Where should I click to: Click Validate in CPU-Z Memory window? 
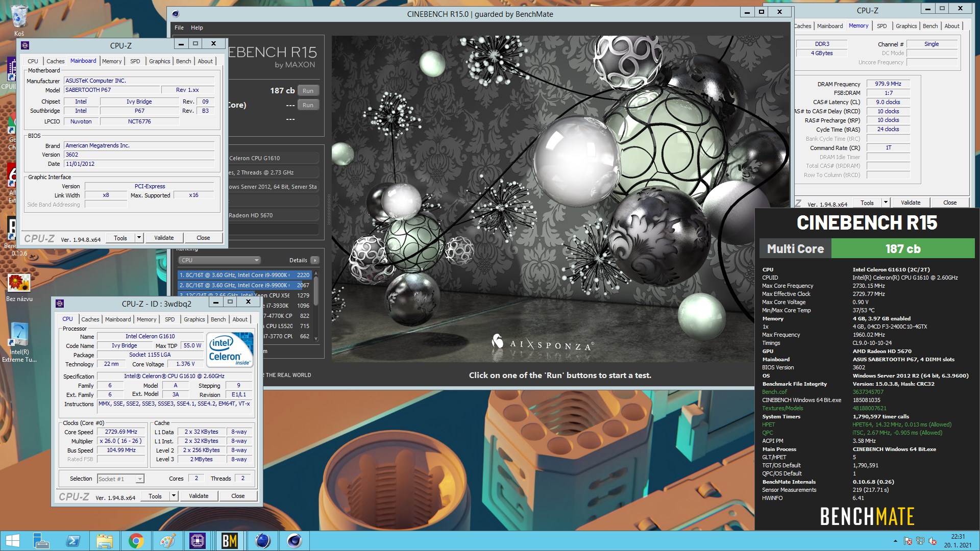tap(911, 203)
